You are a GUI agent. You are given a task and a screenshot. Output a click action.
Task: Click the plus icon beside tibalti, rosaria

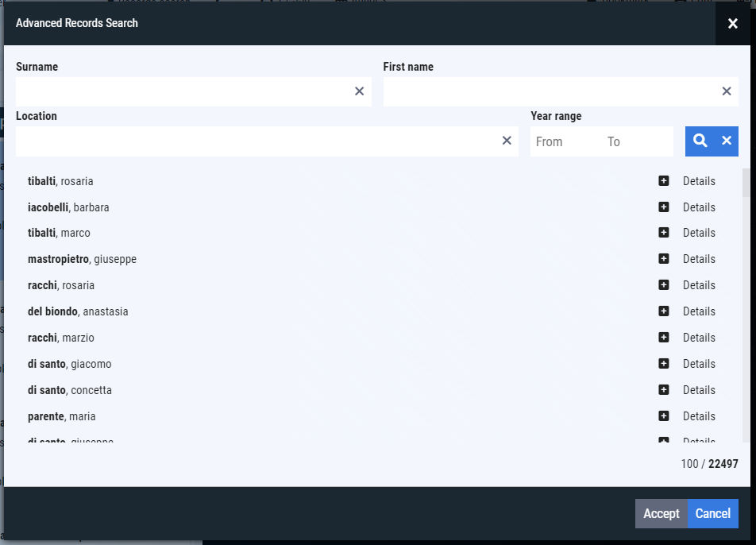coord(664,180)
